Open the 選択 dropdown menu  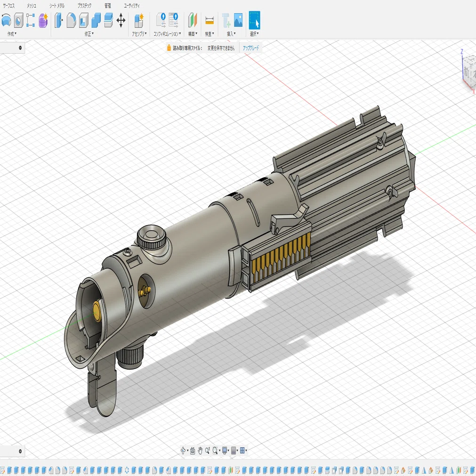coord(254,34)
